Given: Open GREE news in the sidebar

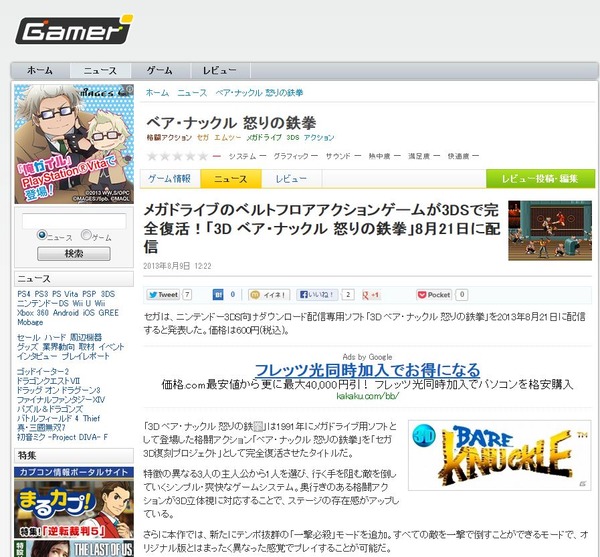Looking at the screenshot, I should [109, 313].
